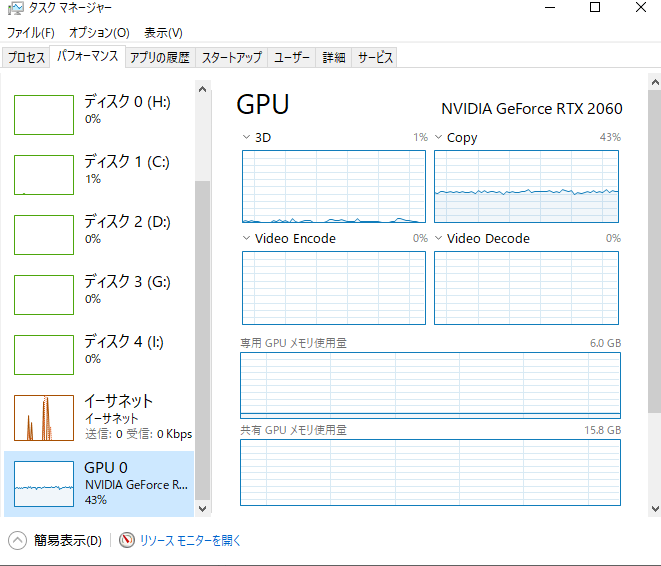Click the リソース モニターを開く link

tap(190, 540)
